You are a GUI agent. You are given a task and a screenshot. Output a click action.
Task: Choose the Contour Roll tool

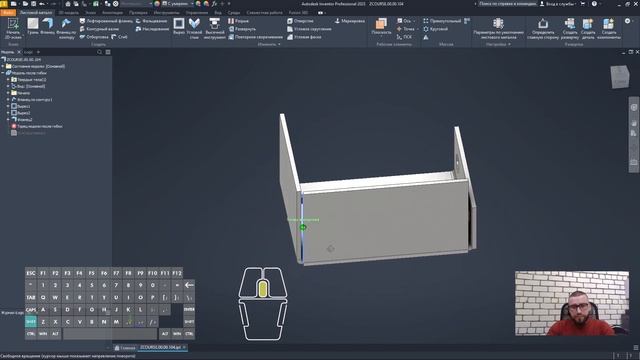(99, 29)
